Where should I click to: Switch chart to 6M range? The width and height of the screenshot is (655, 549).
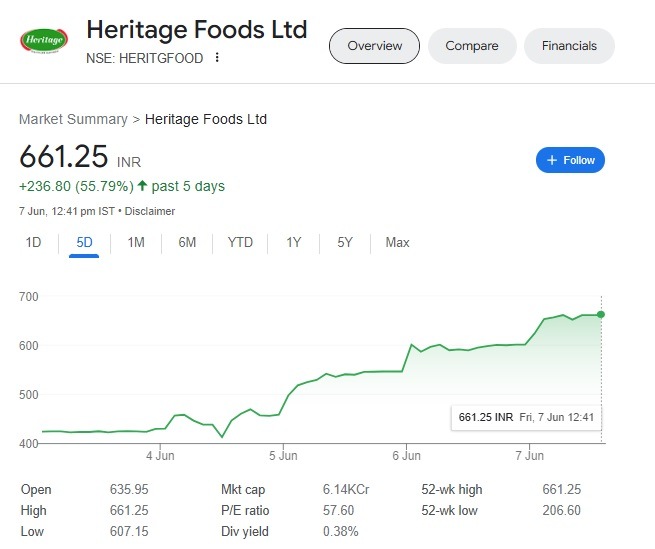click(x=187, y=242)
